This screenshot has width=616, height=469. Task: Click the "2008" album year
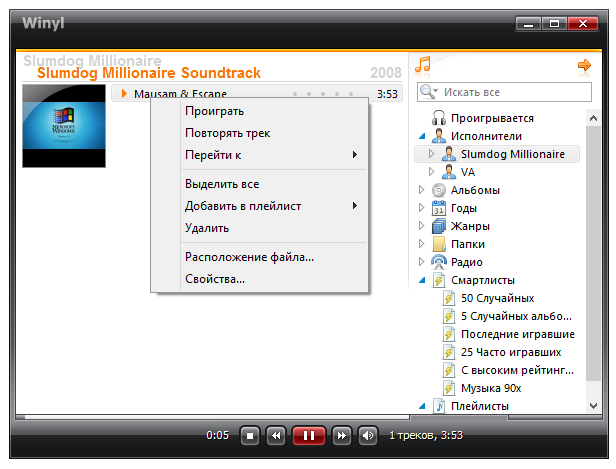click(386, 73)
